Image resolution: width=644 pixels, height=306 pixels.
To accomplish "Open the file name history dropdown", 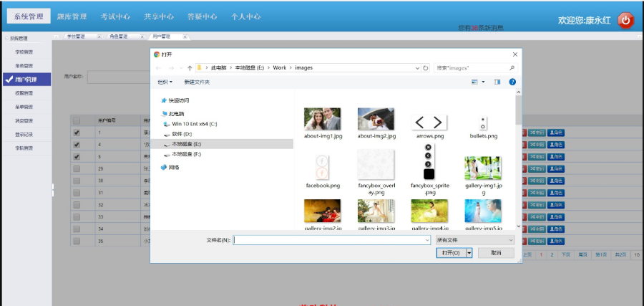I will 427,240.
